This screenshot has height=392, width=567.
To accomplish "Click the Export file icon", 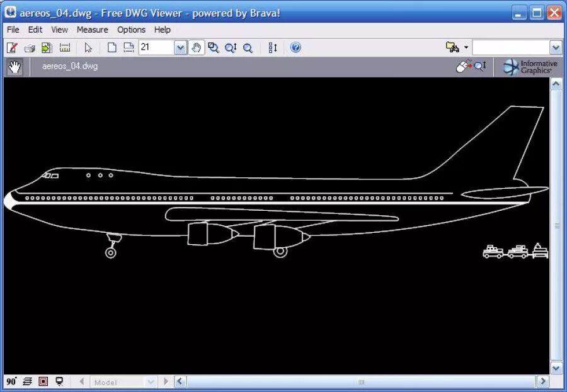I will [x=47, y=47].
